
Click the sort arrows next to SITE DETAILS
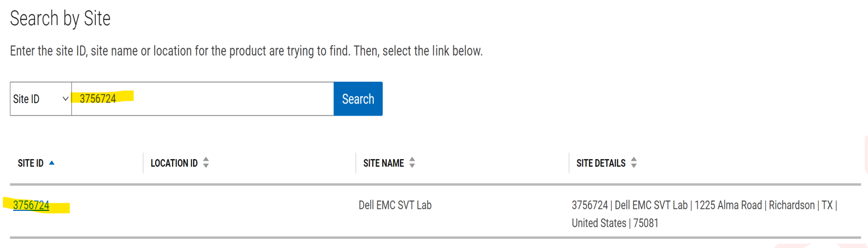(633, 163)
